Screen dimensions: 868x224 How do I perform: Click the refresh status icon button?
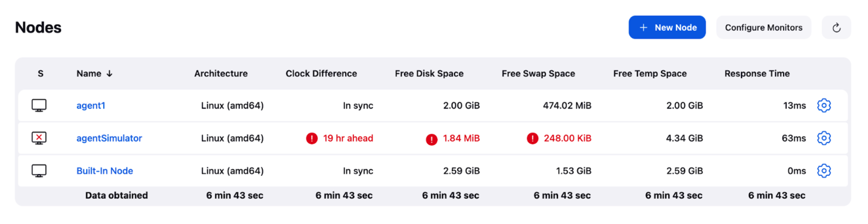pyautogui.click(x=836, y=27)
